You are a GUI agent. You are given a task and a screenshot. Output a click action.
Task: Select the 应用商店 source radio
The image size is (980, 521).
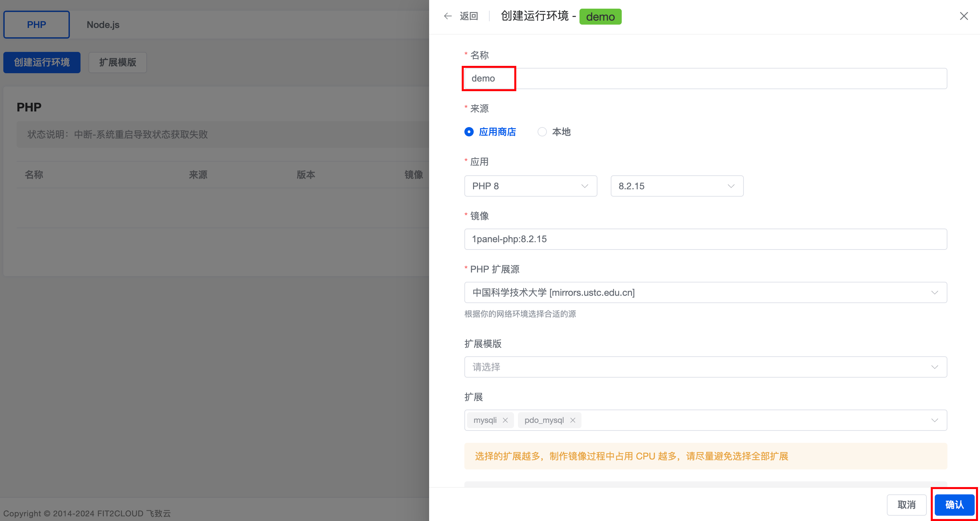pyautogui.click(x=469, y=132)
